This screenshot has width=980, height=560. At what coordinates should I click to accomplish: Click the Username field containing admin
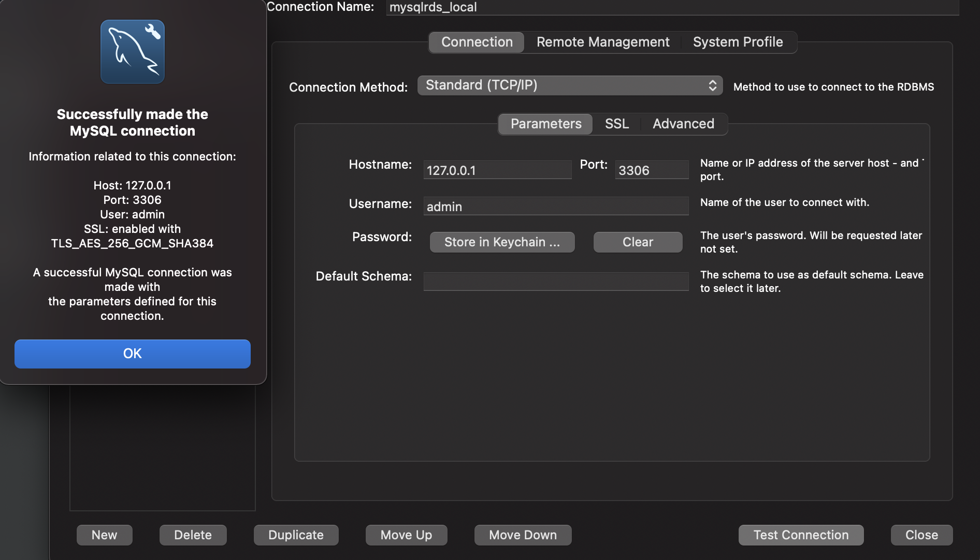[x=556, y=207]
